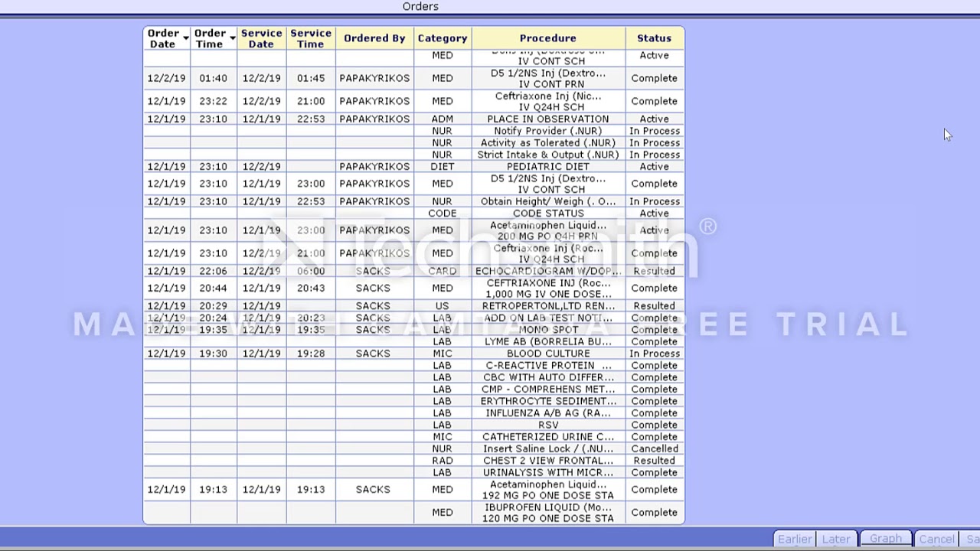Viewport: 980px width, 551px height.
Task: Select the CBC WITH AUTO DIFFER order
Action: tap(548, 377)
